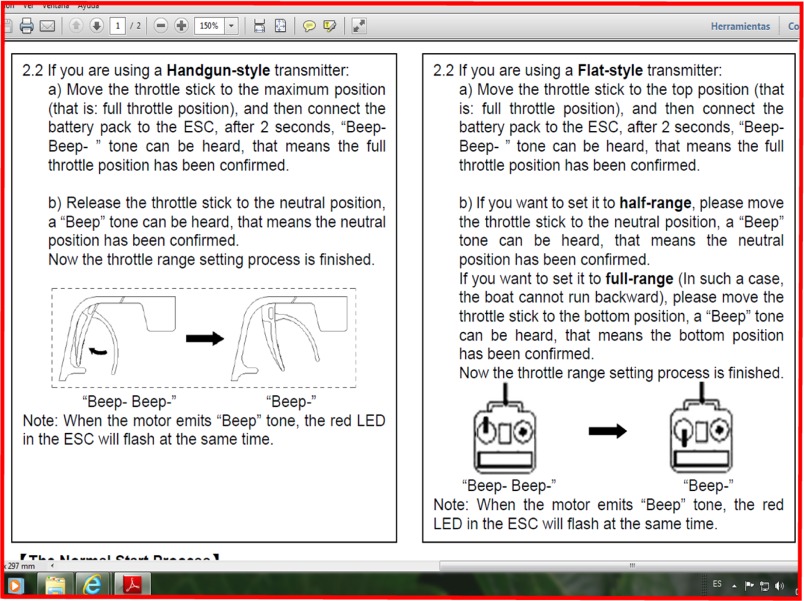804x601 pixels.
Task: Switch to read mode with expand icon
Action: point(359,26)
